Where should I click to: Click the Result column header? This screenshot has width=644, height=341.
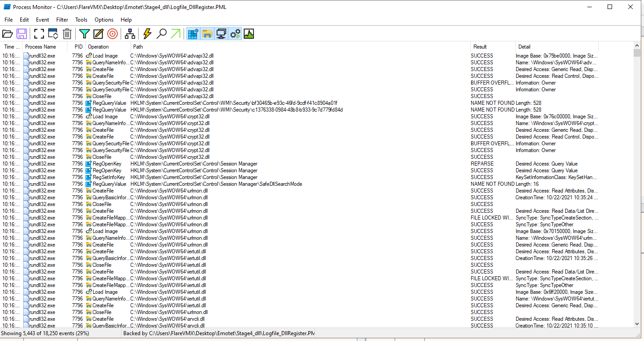[493, 47]
